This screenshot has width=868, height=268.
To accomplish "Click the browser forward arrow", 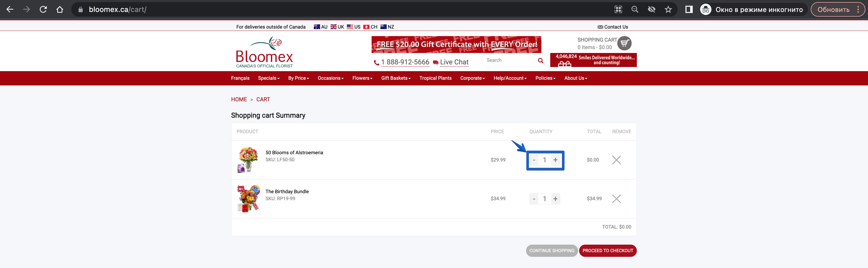I will [26, 9].
